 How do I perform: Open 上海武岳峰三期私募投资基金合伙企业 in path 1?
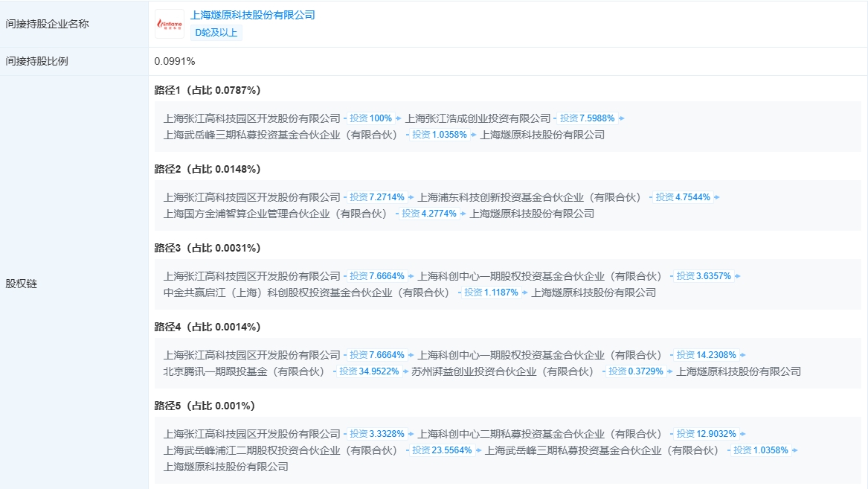(280, 135)
